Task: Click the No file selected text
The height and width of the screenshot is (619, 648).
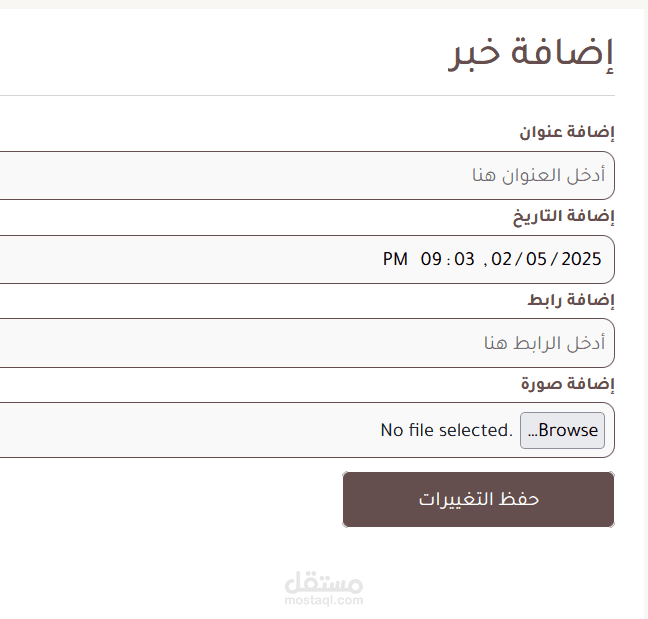Action: pyautogui.click(x=446, y=430)
